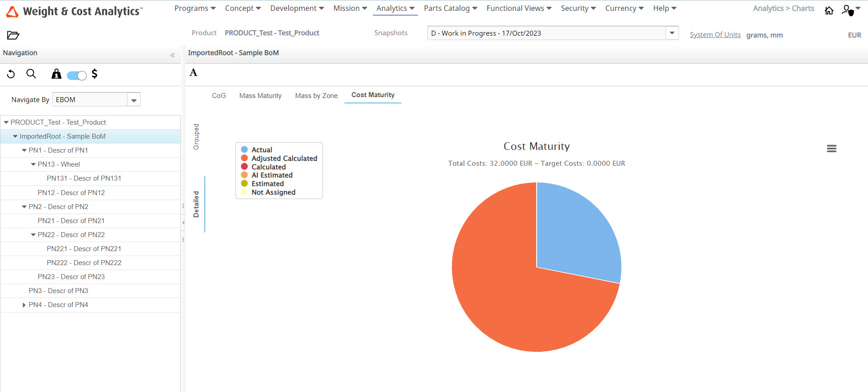Open the Snapshots dropdown
Image resolution: width=868 pixels, height=392 pixels.
pos(672,33)
